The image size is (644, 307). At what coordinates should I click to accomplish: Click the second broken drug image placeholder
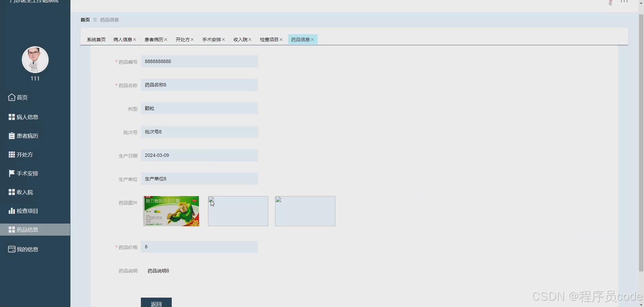238,211
